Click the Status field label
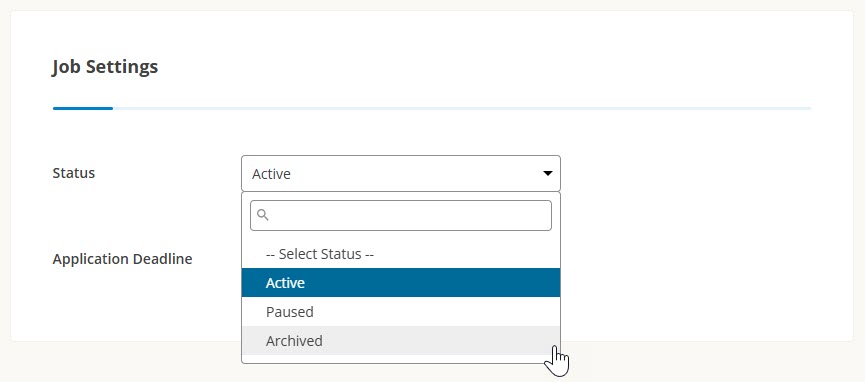The height and width of the screenshot is (382, 865). point(73,173)
